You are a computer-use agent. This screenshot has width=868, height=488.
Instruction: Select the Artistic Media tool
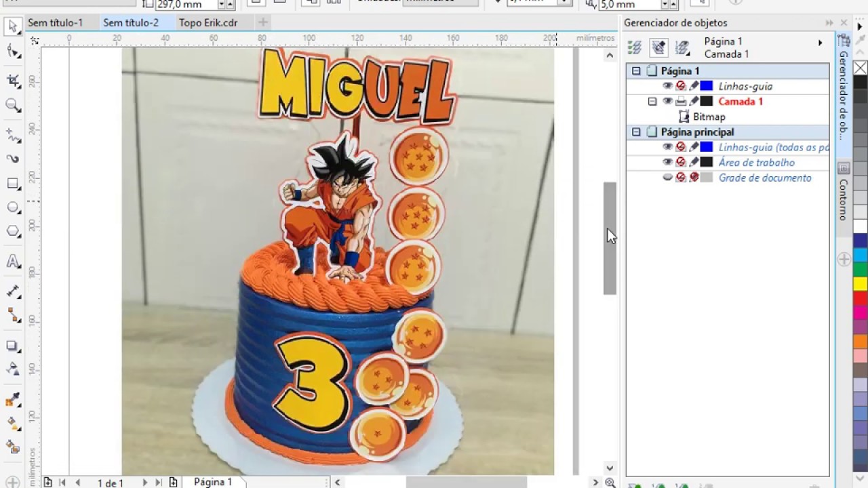coord(13,159)
